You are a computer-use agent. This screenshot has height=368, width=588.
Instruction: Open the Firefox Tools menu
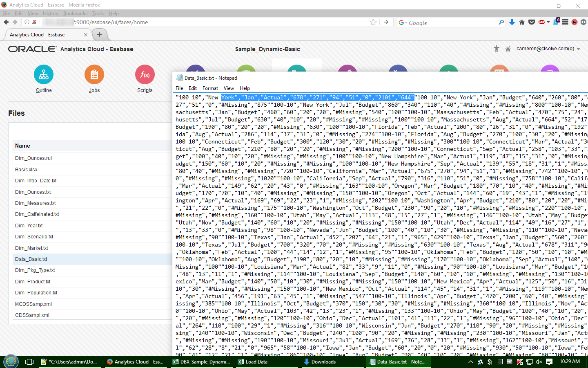point(98,13)
